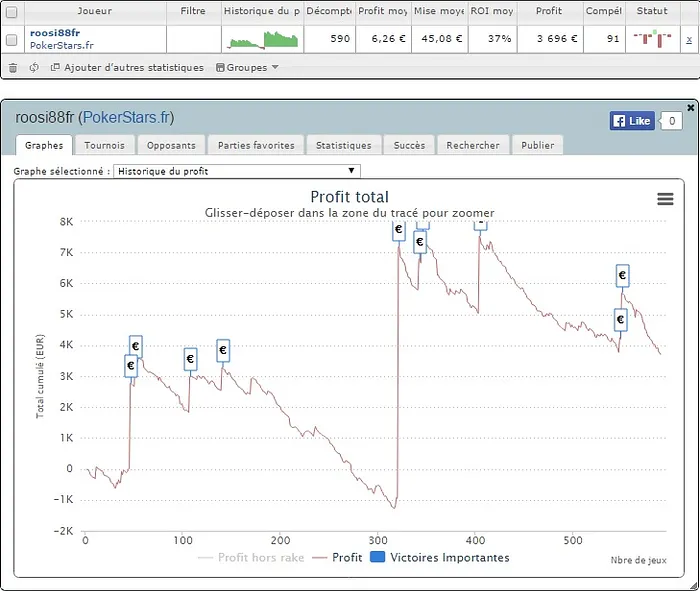Click the Statut mini bar chart
Screen dimensions: 700x591
[653, 38]
